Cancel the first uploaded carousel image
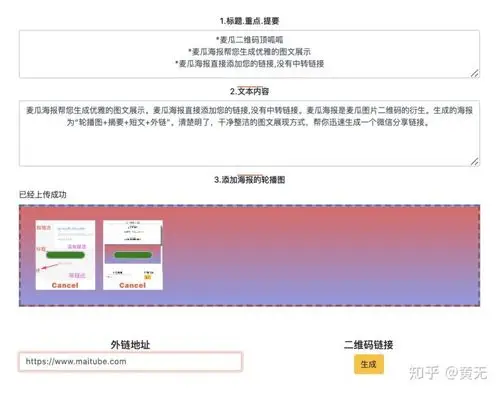 (65, 285)
